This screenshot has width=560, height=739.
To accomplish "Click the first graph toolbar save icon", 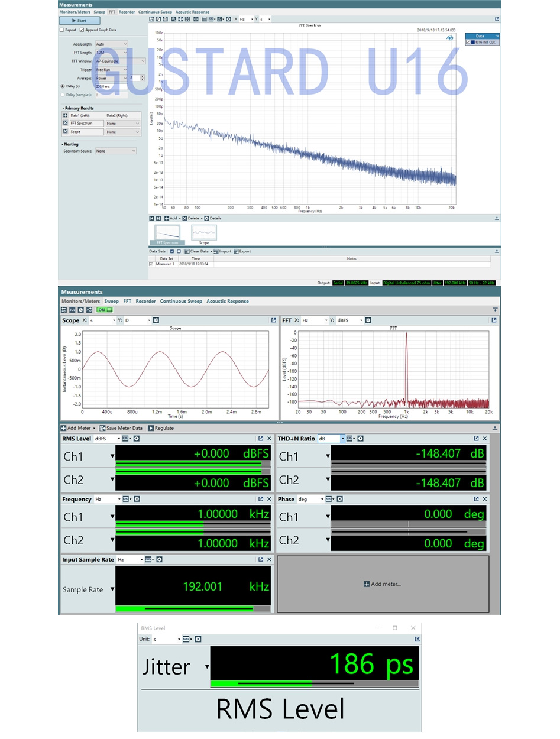I will [152, 19].
